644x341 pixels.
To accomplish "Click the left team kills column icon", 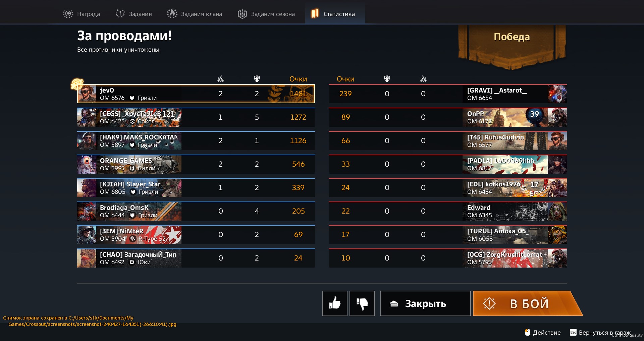I will coord(220,79).
